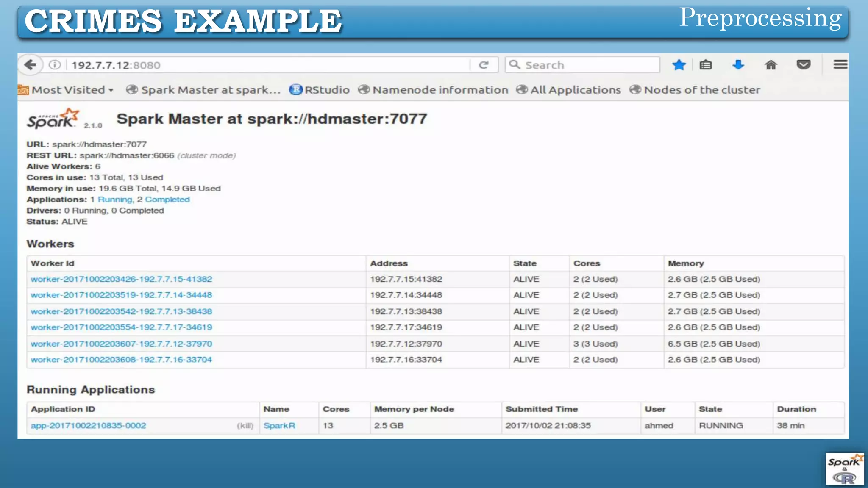Click the Spark & R logo thumbnail
The width and height of the screenshot is (868, 488).
[845, 469]
